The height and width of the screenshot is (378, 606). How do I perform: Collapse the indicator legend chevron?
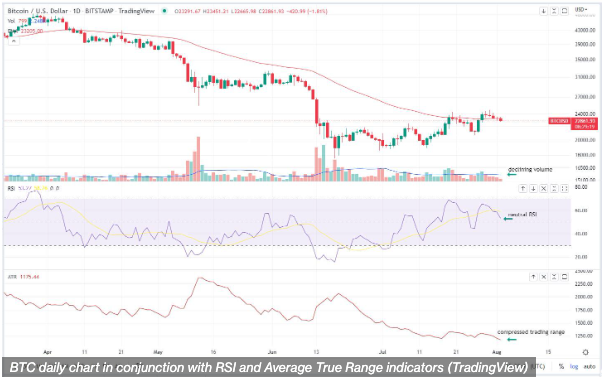(14, 41)
